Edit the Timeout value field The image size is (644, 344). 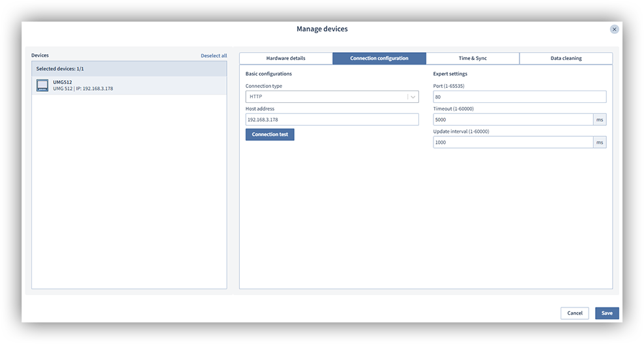(x=512, y=120)
